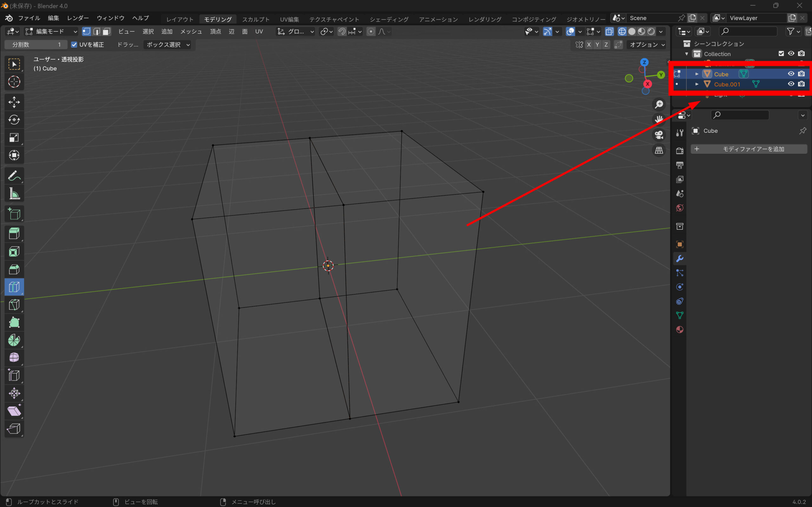This screenshot has height=507, width=812.
Task: Expand the Cube item in outliner
Action: point(697,74)
